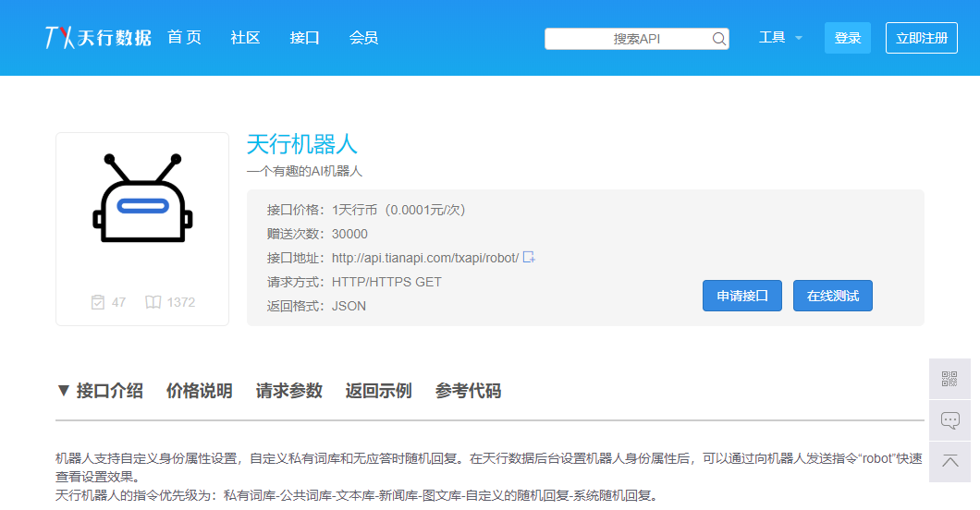
Task: Click the count 1372 under the robot
Action: (181, 302)
